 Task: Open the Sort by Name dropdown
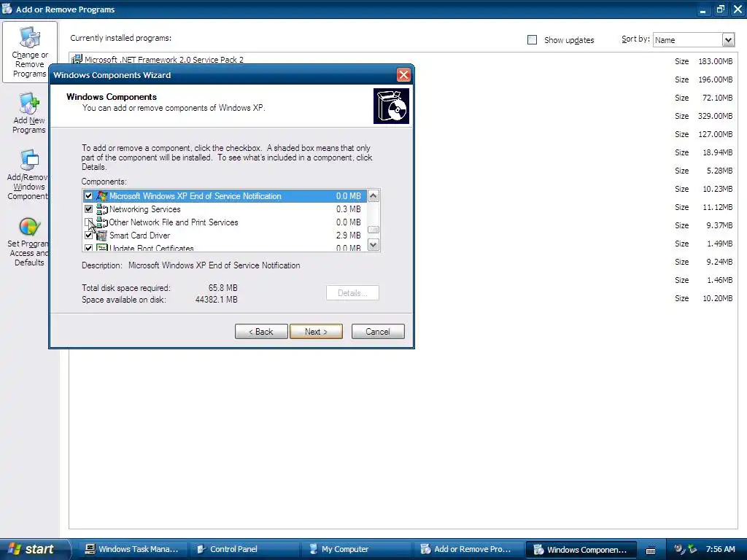pyautogui.click(x=728, y=40)
